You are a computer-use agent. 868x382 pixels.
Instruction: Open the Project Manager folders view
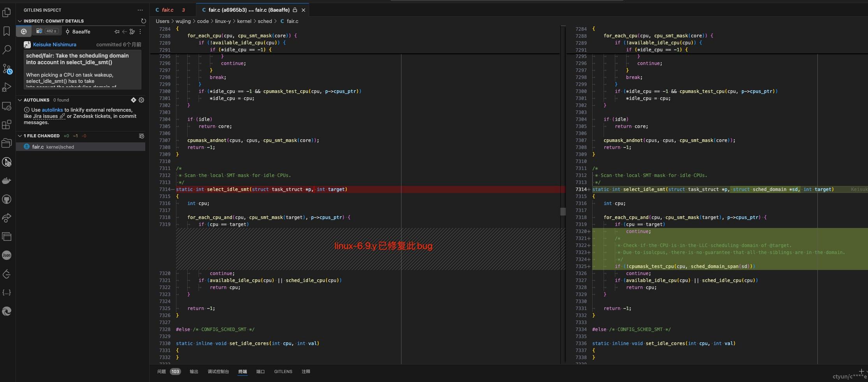click(x=7, y=143)
